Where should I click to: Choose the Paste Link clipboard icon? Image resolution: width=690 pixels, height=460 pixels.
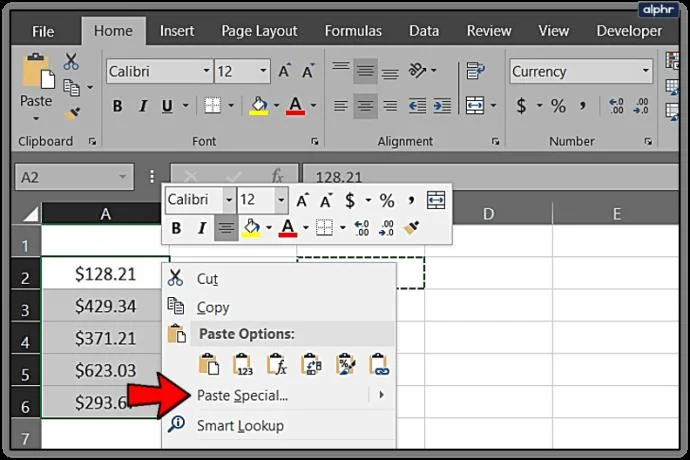point(378,364)
